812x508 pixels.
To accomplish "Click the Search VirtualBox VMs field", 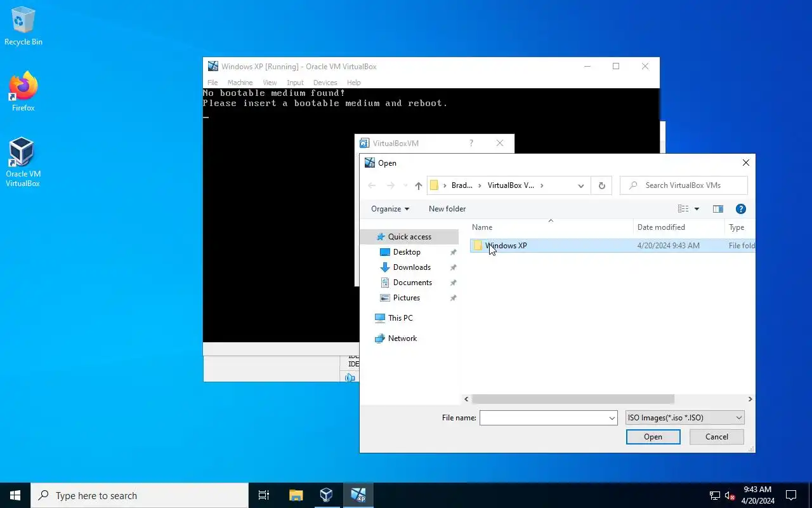I will 684,185.
